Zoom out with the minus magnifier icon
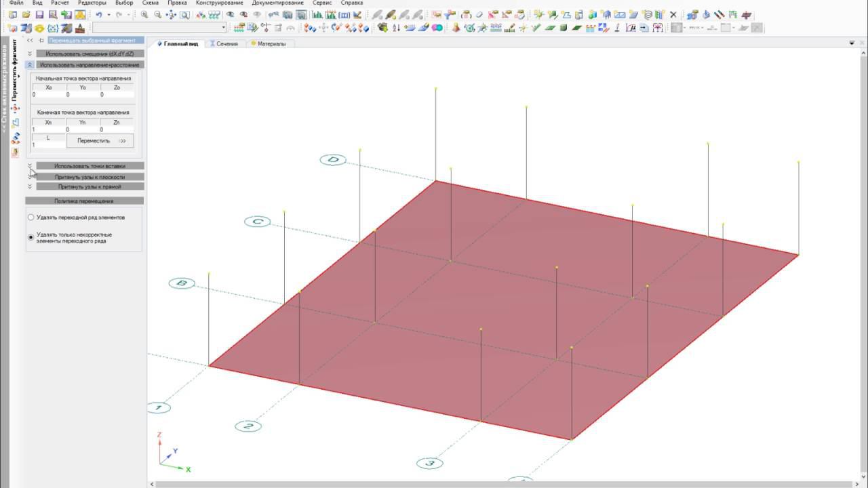The image size is (868, 488). click(158, 14)
